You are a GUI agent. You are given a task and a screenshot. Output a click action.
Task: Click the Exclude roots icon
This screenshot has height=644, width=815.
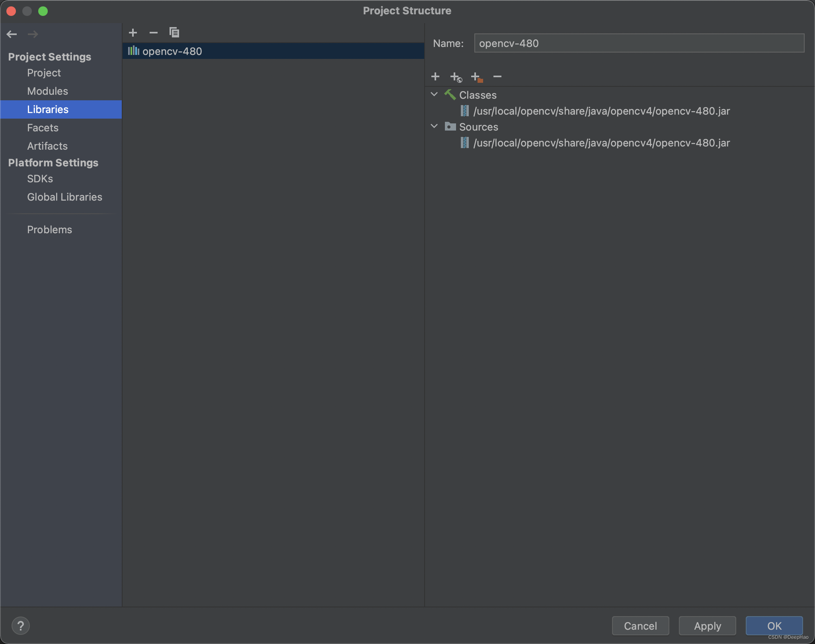coord(477,77)
